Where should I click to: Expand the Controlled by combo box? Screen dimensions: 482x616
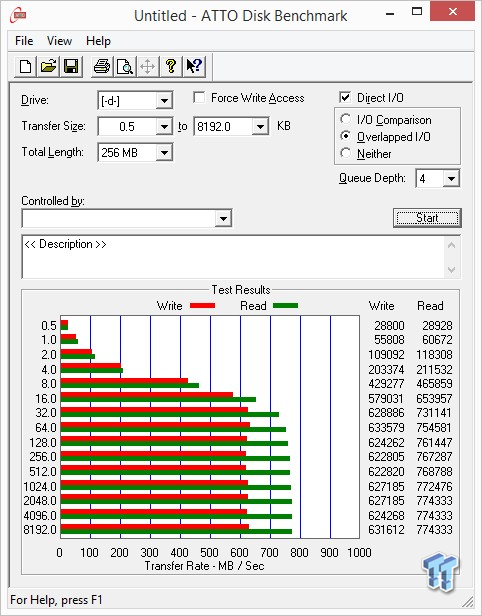tap(223, 218)
